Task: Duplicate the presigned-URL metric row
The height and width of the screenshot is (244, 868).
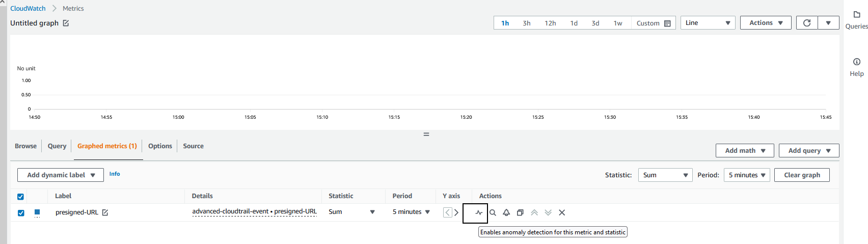Action: point(520,212)
